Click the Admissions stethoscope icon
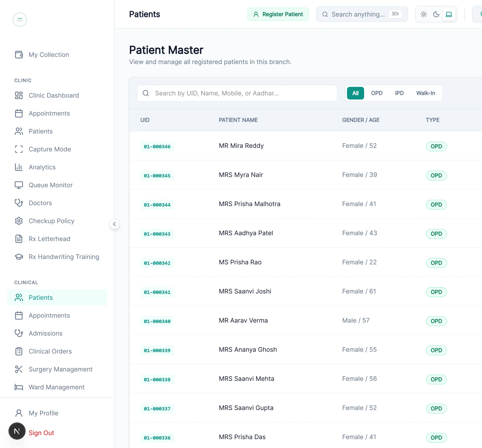 coord(19,333)
